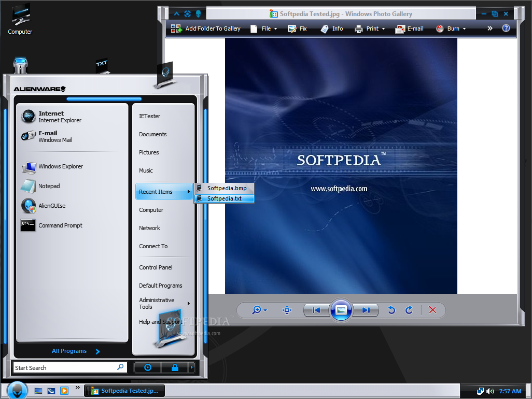Click the volume speaker tray icon
The height and width of the screenshot is (399, 532).
491,391
